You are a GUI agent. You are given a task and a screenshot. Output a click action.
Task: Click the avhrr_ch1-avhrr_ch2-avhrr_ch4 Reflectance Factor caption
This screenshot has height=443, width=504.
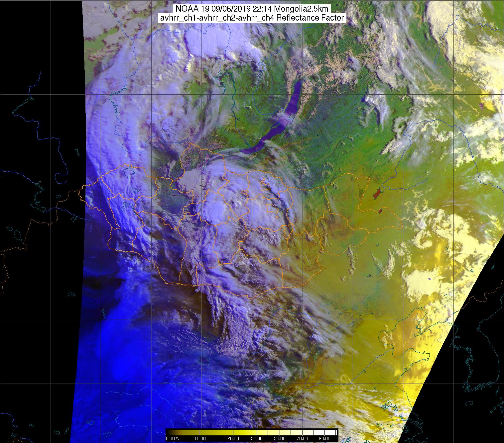(x=252, y=18)
